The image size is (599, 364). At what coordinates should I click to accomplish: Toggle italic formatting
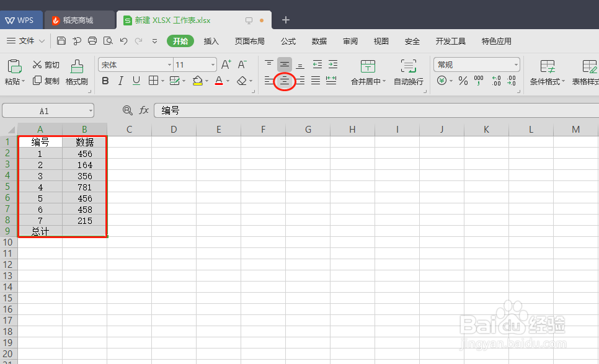pyautogui.click(x=121, y=81)
